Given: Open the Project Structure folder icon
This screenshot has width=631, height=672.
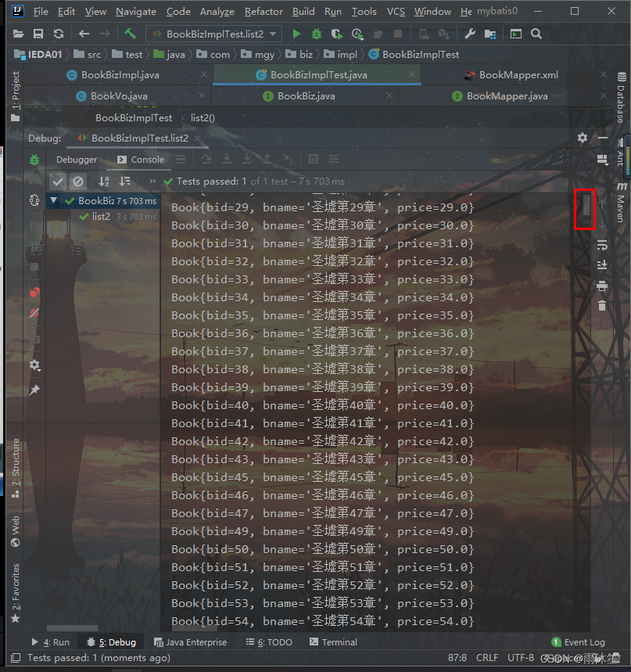Looking at the screenshot, I should [x=490, y=34].
